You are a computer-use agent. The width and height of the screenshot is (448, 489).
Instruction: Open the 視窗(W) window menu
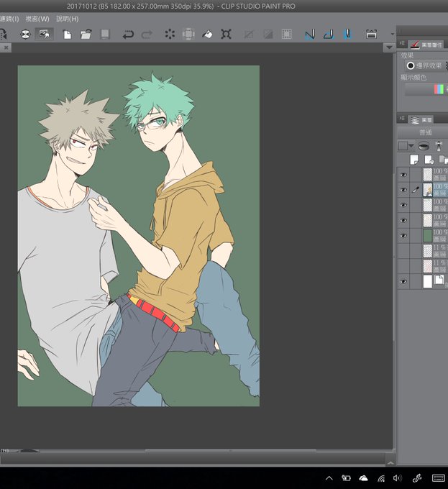(x=37, y=19)
